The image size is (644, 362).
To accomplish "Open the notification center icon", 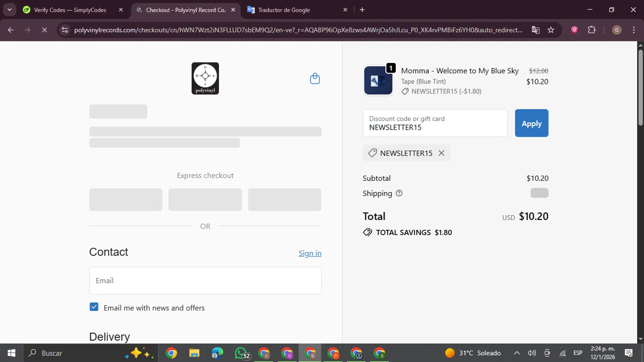I will tap(629, 353).
